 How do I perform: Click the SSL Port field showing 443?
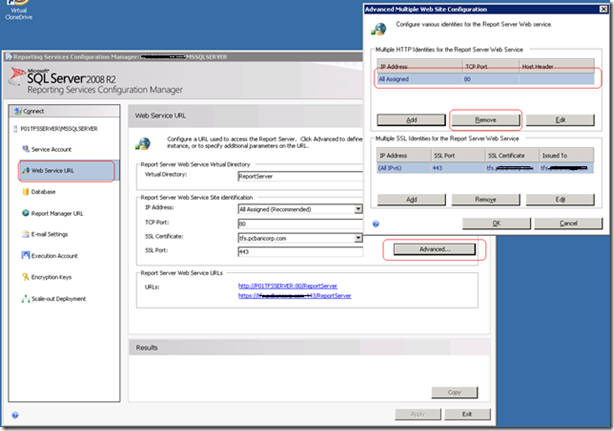click(300, 252)
